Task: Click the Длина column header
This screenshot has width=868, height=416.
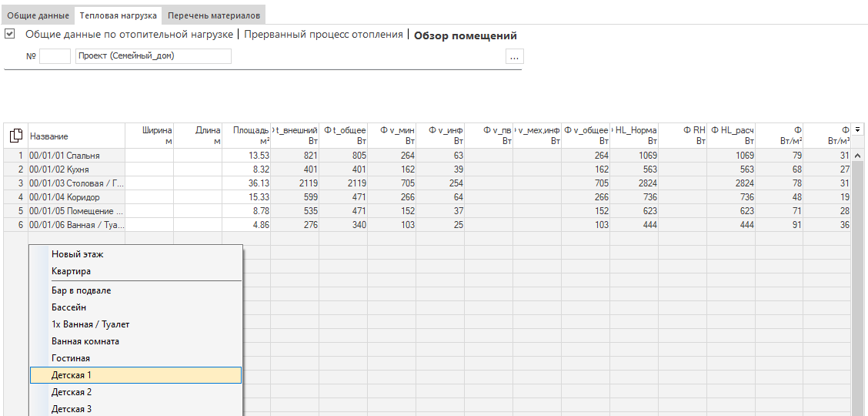Action: click(198, 136)
